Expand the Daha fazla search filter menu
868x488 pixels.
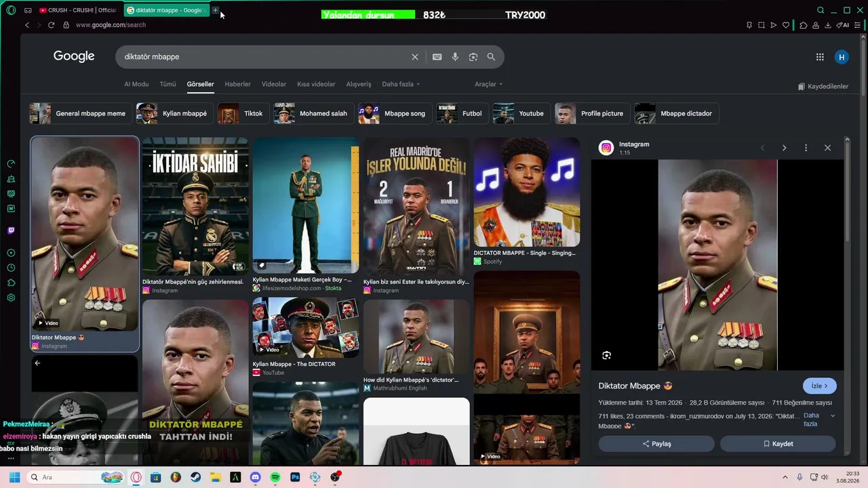(401, 84)
